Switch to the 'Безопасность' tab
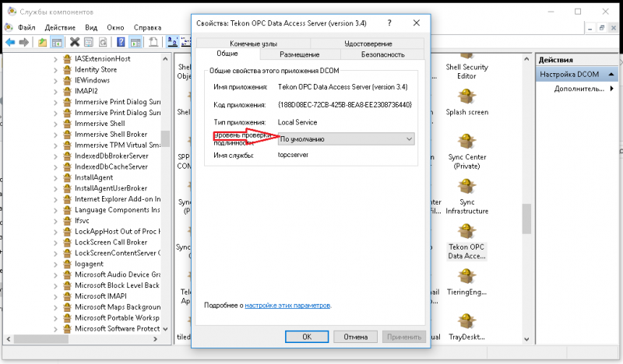Image resolution: width=623 pixels, height=364 pixels. (x=382, y=54)
